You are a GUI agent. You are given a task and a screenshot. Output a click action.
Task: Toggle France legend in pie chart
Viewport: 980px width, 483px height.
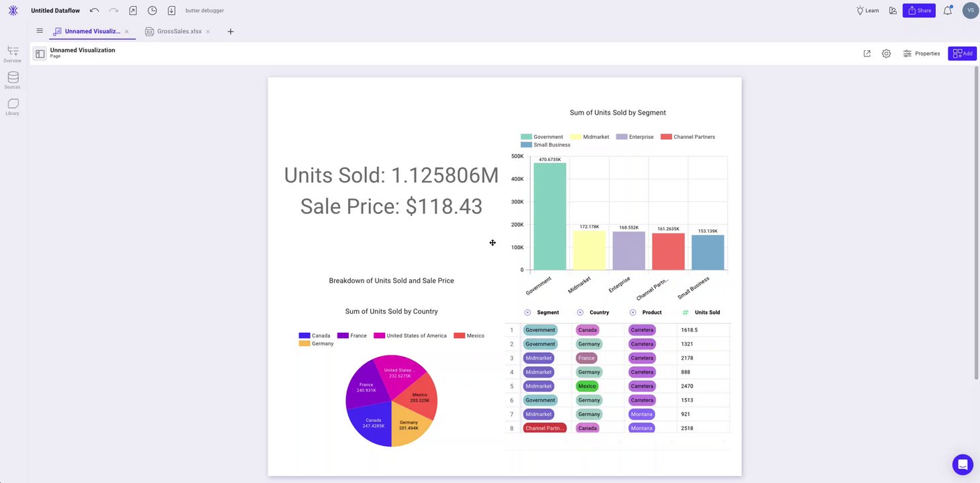[352, 335]
